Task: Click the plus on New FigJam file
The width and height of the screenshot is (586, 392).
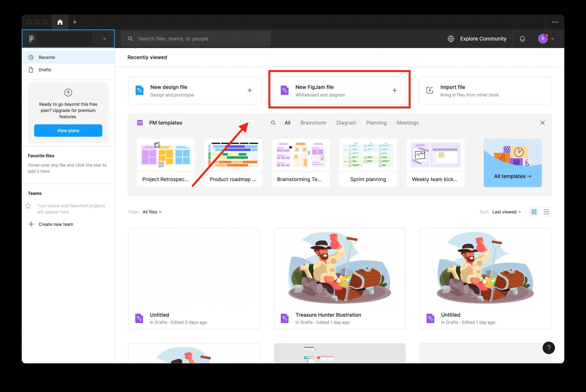Action: (x=394, y=90)
